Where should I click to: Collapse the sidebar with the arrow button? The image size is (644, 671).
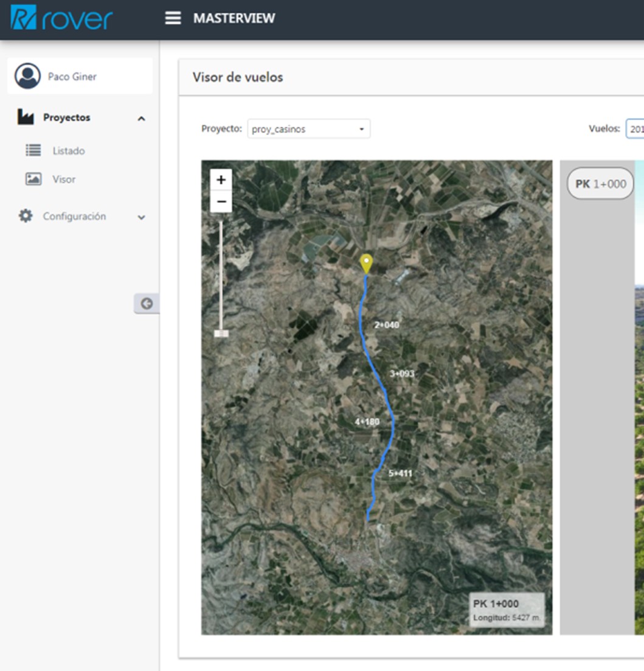click(x=147, y=303)
